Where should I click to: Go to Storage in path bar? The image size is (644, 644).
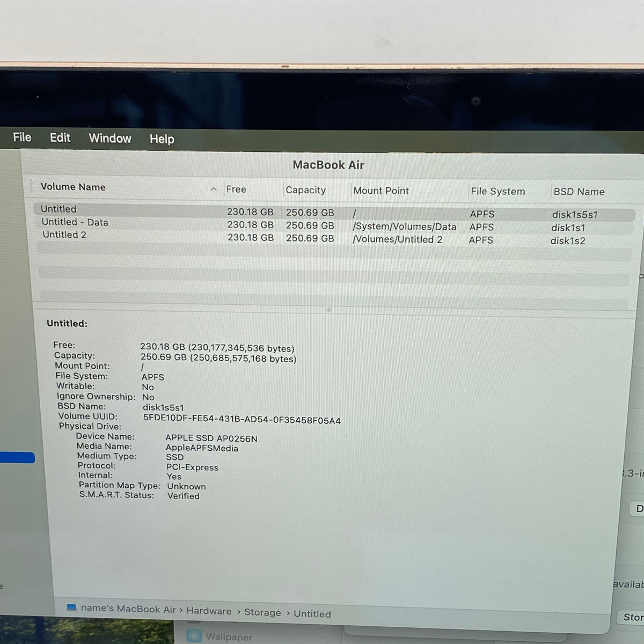(262, 612)
